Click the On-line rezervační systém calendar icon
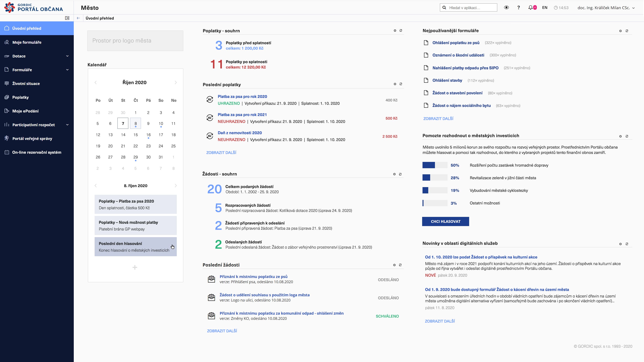644x362 pixels. pyautogui.click(x=7, y=152)
